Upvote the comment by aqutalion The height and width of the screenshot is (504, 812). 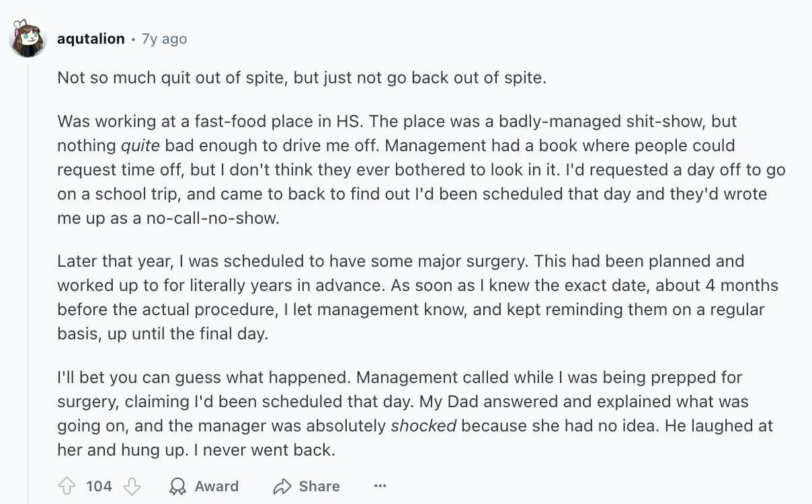point(67,486)
